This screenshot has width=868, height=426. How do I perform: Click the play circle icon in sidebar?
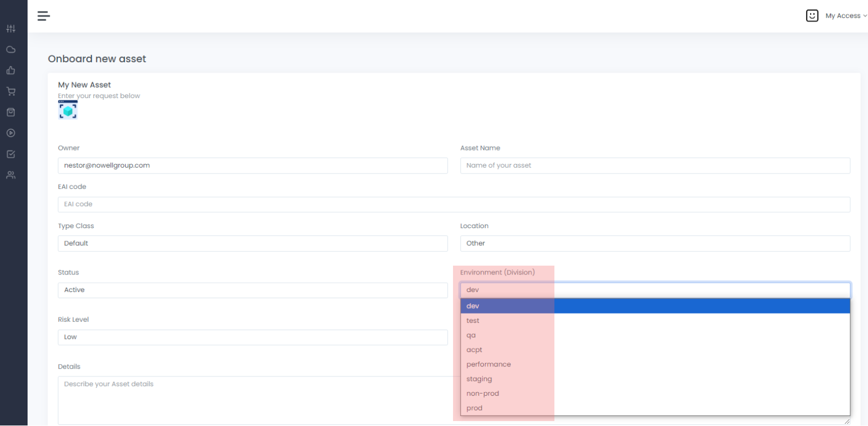click(10, 133)
